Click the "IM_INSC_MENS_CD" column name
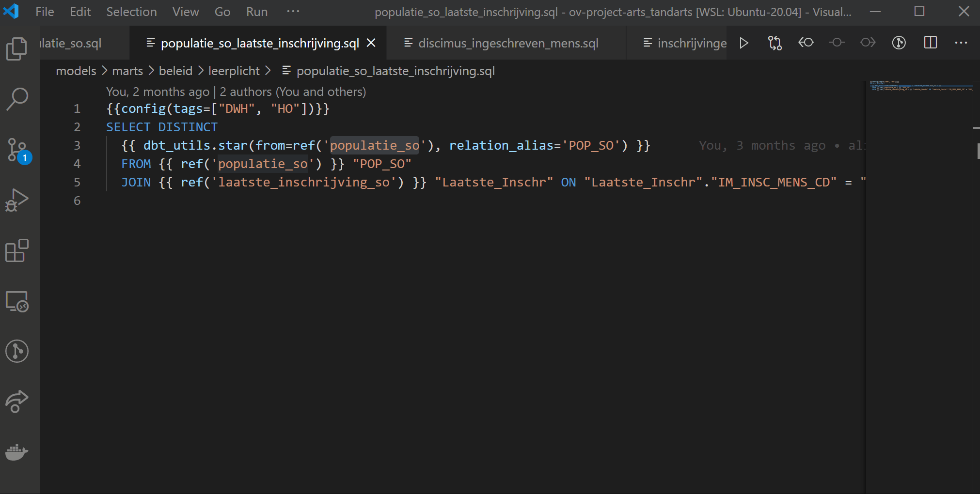The width and height of the screenshot is (980, 494). tap(774, 182)
